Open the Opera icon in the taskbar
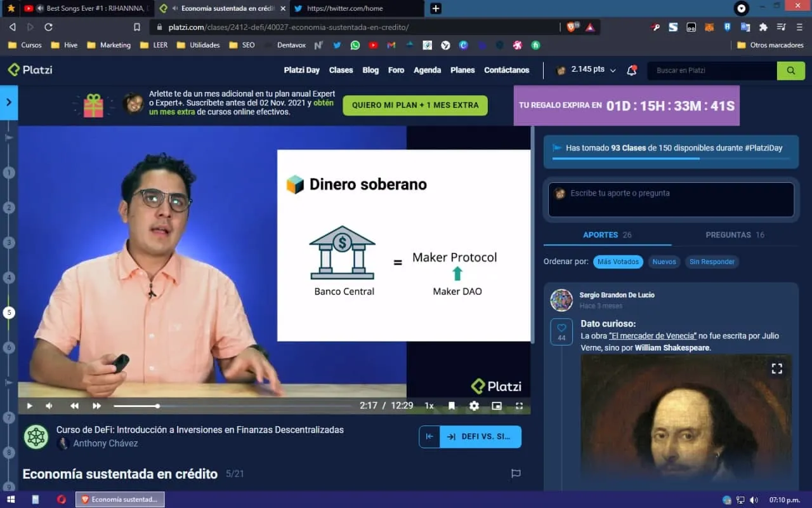812x508 pixels. (x=62, y=500)
